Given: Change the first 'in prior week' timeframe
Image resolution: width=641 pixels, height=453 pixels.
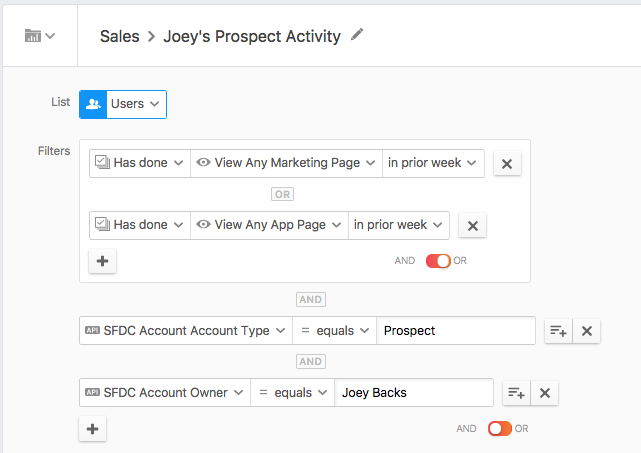Looking at the screenshot, I should 433,163.
